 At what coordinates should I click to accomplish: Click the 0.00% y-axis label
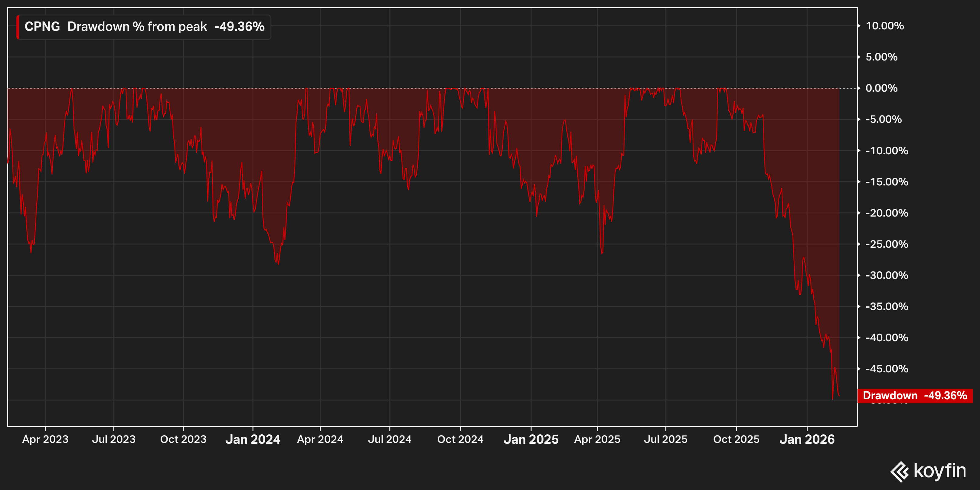pyautogui.click(x=881, y=88)
